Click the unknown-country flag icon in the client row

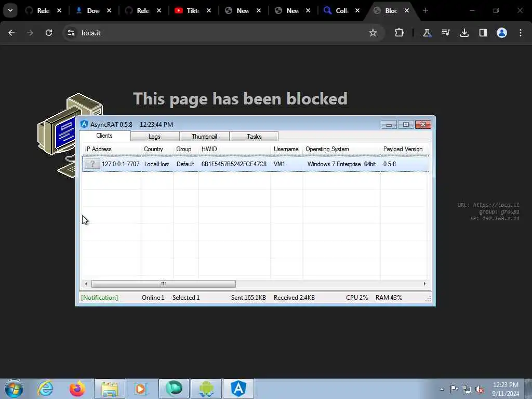coord(92,164)
